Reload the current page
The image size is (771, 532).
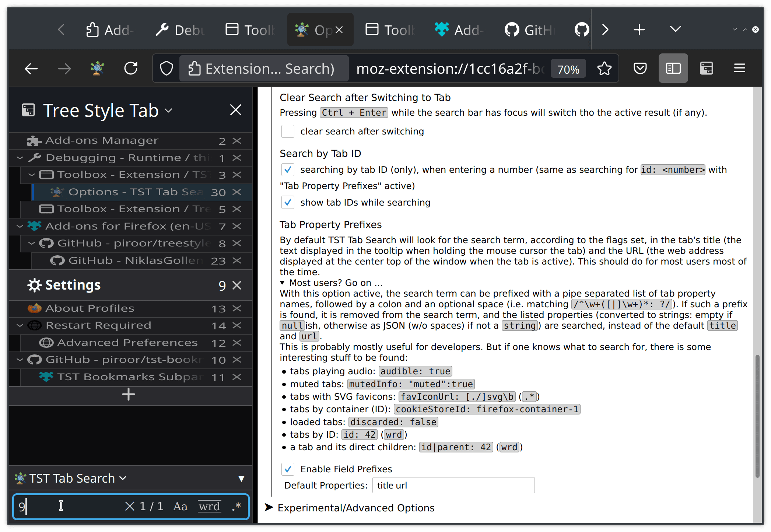coord(131,69)
